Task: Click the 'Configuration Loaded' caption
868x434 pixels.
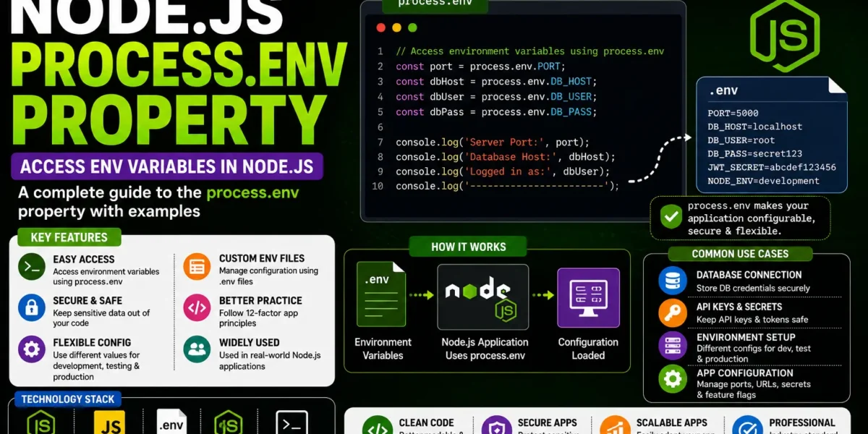Action: coord(588,349)
